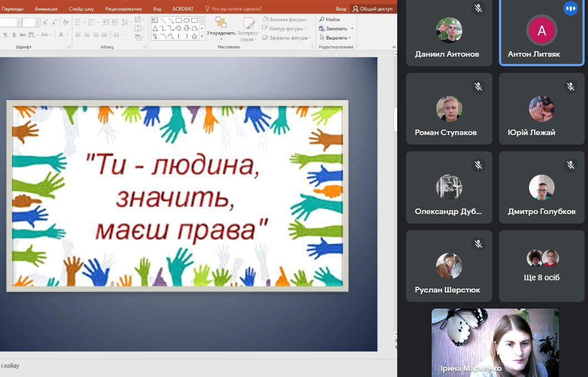Click Общий доступ share button

click(372, 9)
